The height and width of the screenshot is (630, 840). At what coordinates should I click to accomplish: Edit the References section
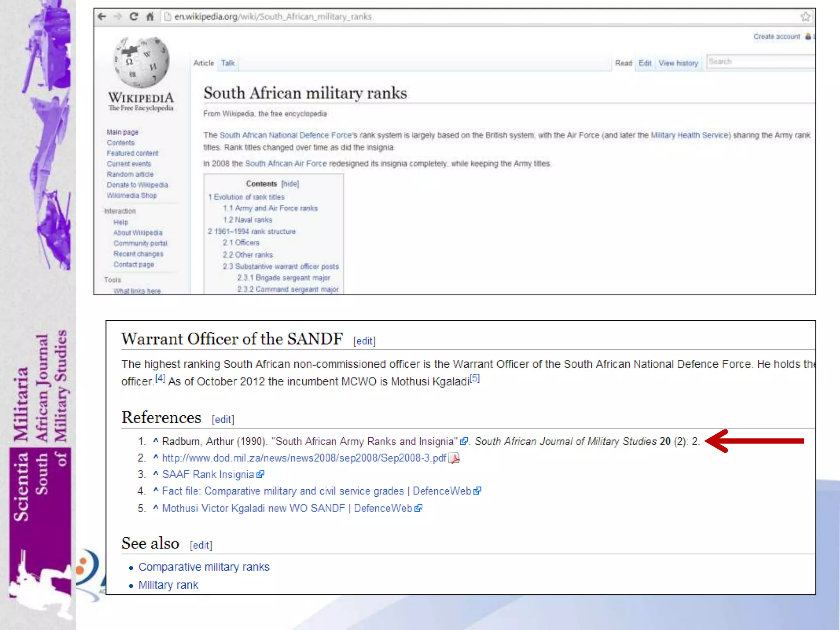(x=223, y=420)
